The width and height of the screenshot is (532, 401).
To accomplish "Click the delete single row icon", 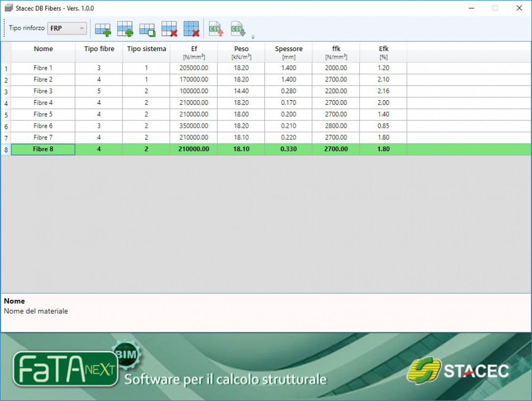I will click(x=169, y=29).
